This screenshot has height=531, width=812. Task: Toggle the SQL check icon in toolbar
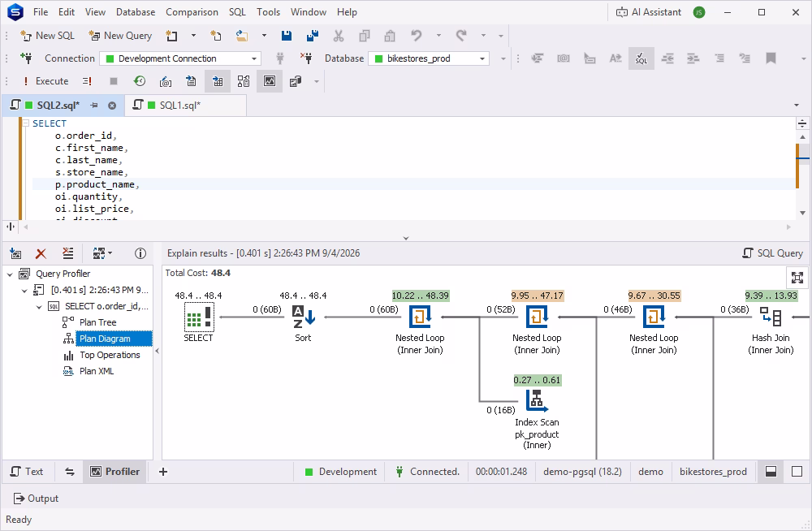coord(641,58)
